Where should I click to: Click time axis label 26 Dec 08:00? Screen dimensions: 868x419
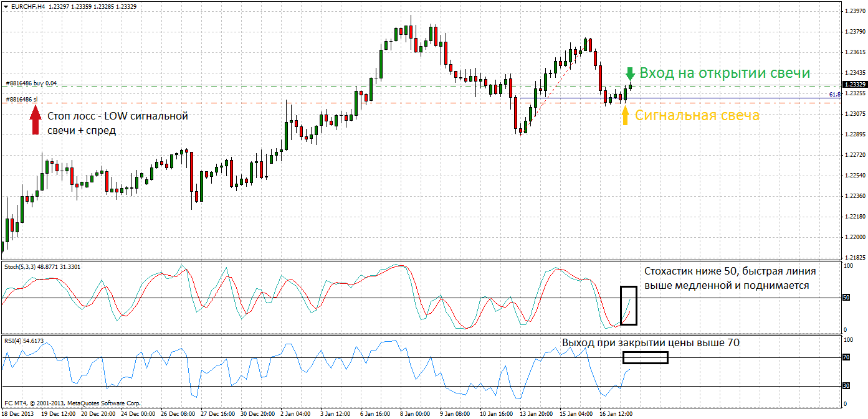[x=178, y=413]
